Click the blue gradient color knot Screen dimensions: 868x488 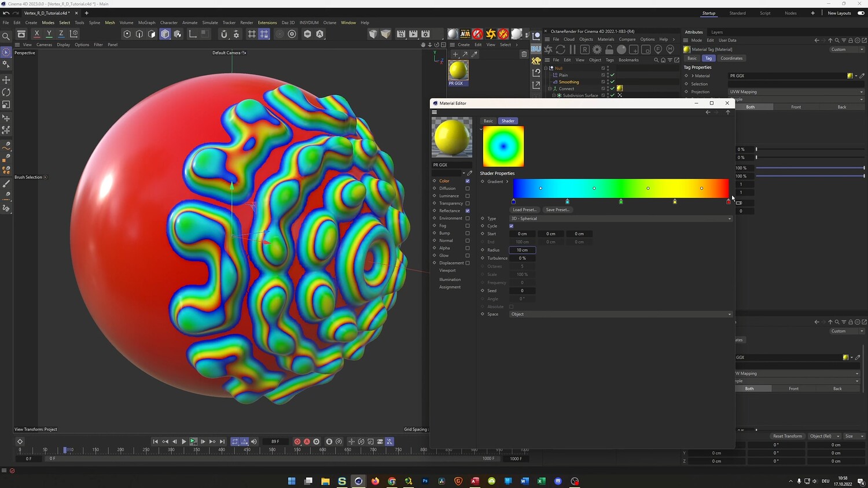coord(513,201)
